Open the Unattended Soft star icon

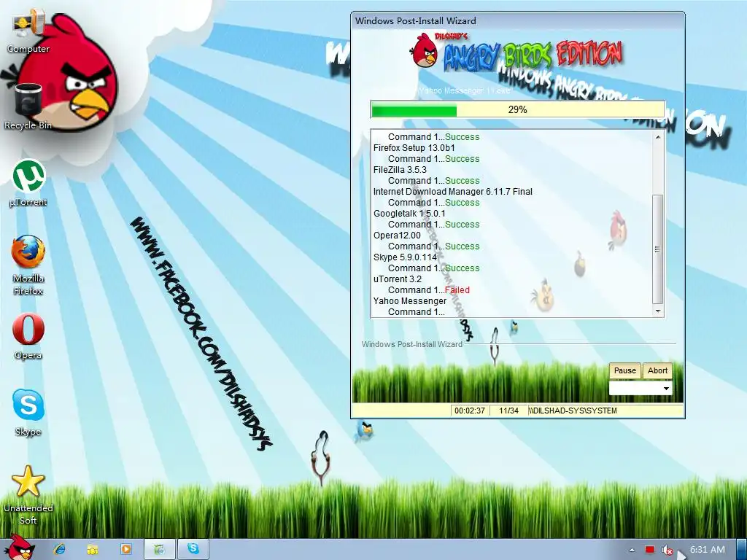28,495
